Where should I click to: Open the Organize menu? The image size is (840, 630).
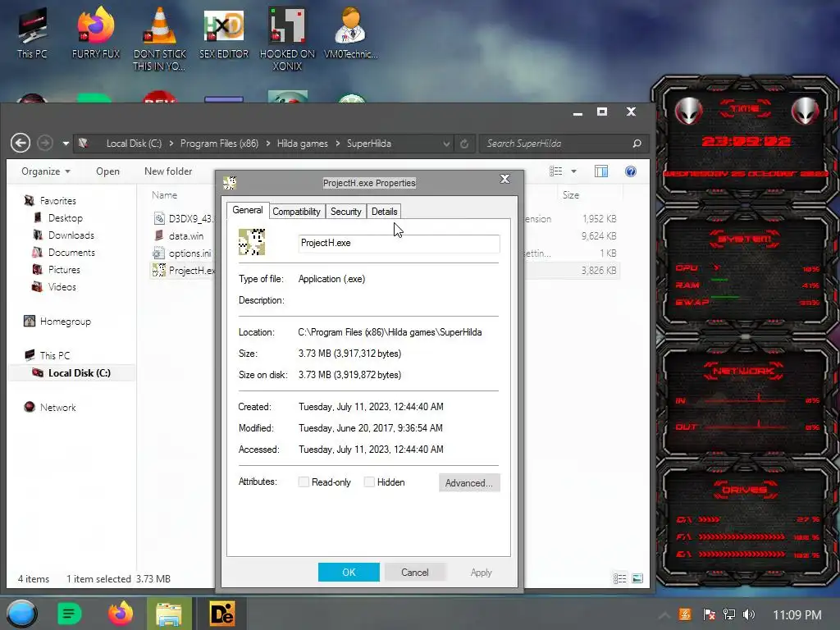46,171
